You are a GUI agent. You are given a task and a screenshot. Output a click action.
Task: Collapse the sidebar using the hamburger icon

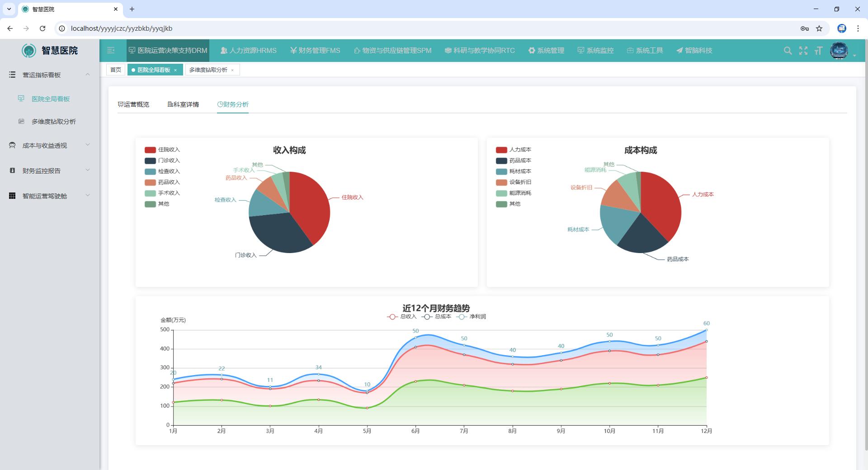pyautogui.click(x=111, y=51)
